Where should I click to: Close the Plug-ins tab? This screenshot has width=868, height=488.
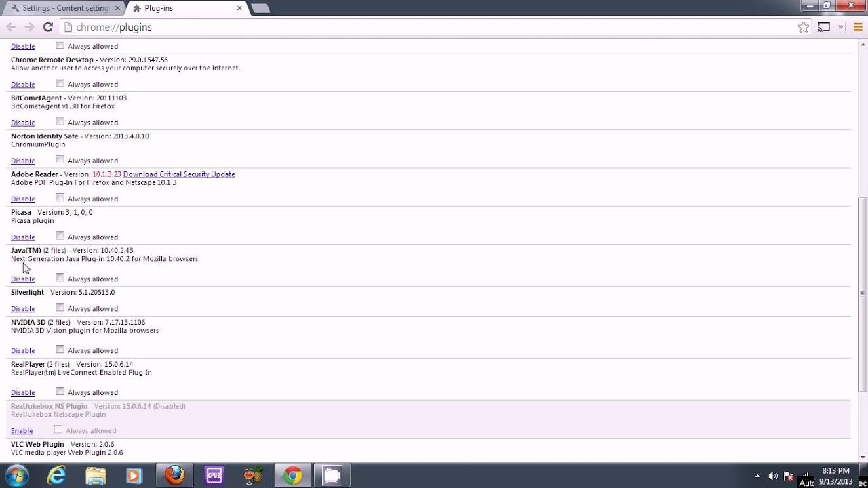pyautogui.click(x=239, y=8)
